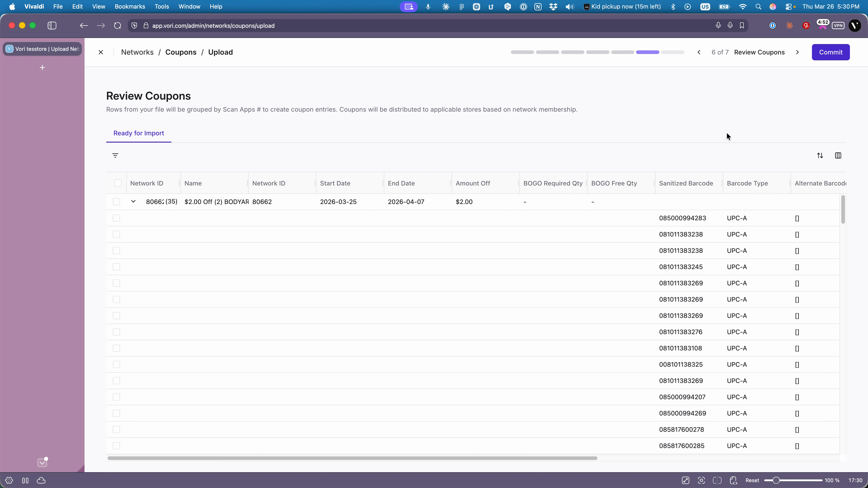Click the filter icon above the table

[115, 155]
